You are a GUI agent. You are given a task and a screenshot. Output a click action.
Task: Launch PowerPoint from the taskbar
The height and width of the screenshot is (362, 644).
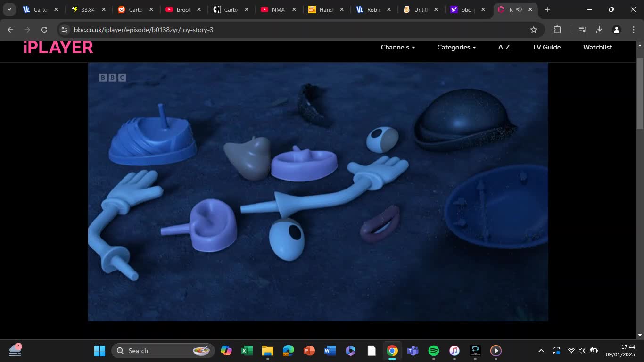click(309, 351)
